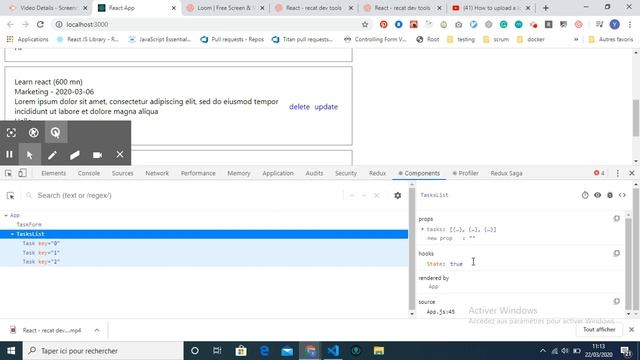Switch to the Console DevTools tab

[x=89, y=173]
